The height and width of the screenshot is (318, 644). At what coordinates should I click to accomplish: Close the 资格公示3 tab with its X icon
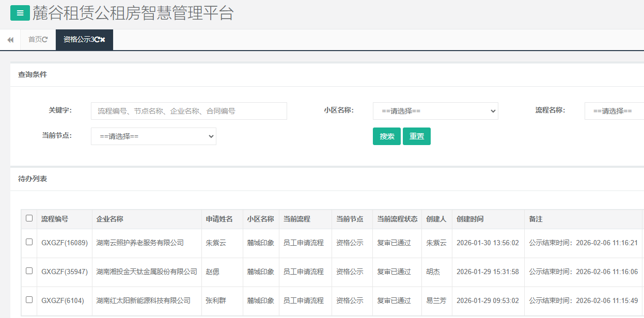[103, 40]
